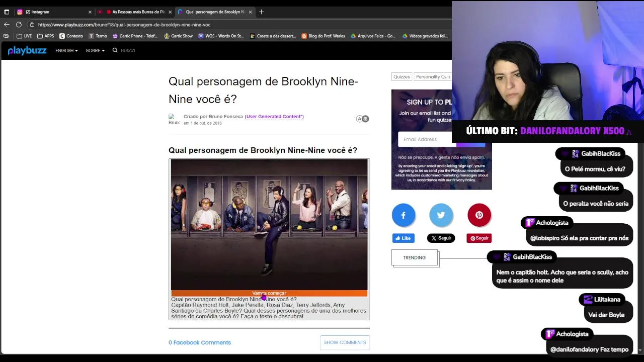The height and width of the screenshot is (362, 644).
Task: Click the site info icon in address bar
Action: 32,24
